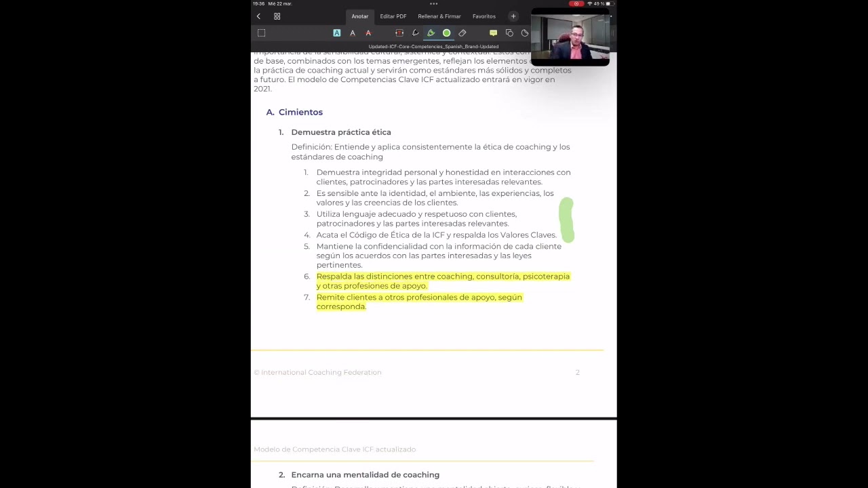Select the pen drawing tool
The height and width of the screenshot is (488, 868).
coord(415,33)
